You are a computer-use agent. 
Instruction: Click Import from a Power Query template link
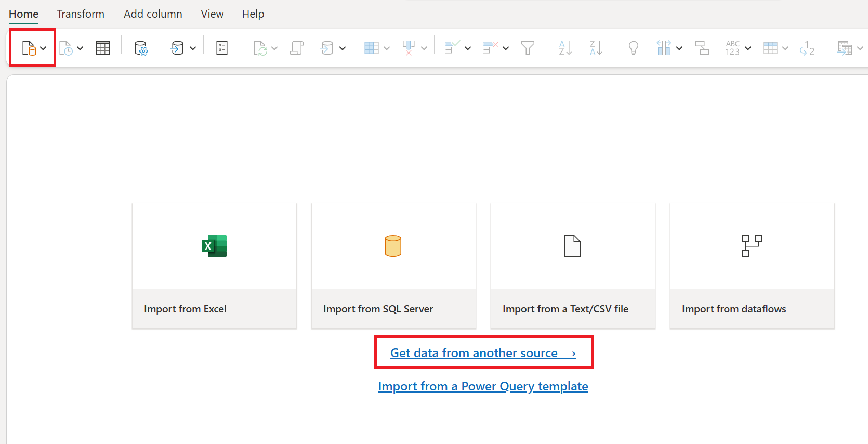[483, 386]
